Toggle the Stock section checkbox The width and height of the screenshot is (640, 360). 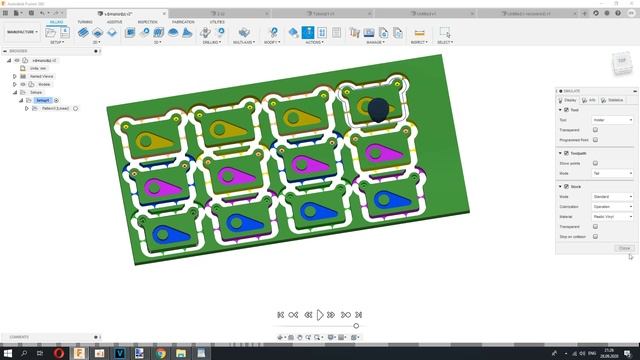tap(567, 187)
